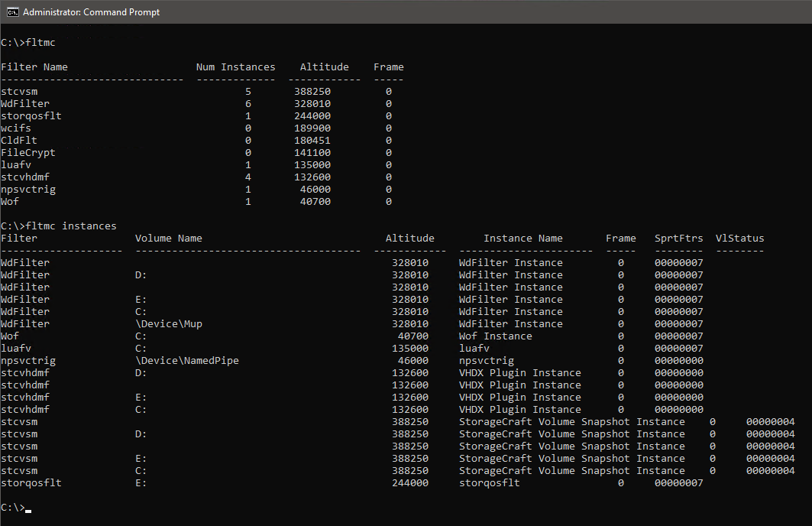This screenshot has height=526, width=812.
Task: Click the 'Administrator: Command Prompt' window title
Action: (x=91, y=12)
